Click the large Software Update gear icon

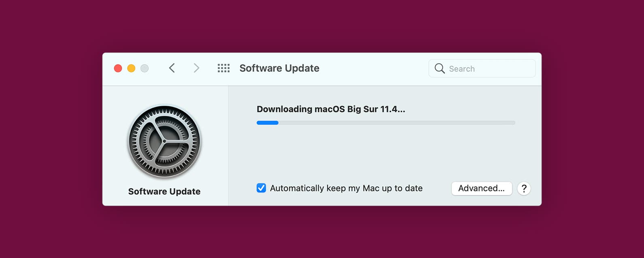click(164, 142)
